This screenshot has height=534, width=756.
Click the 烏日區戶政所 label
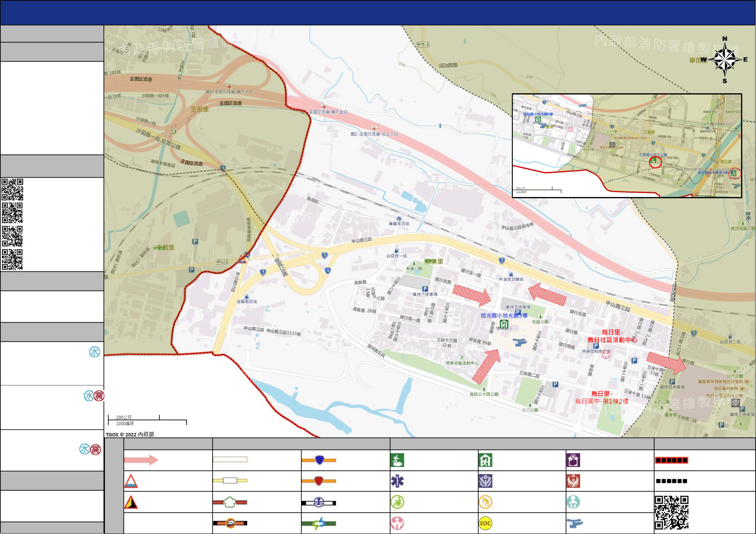pyautogui.click(x=726, y=388)
